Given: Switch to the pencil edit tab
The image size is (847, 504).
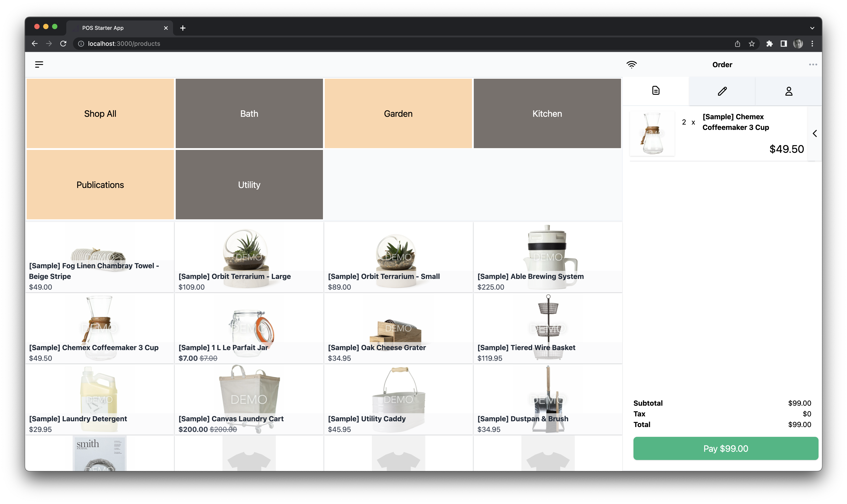Looking at the screenshot, I should [722, 91].
